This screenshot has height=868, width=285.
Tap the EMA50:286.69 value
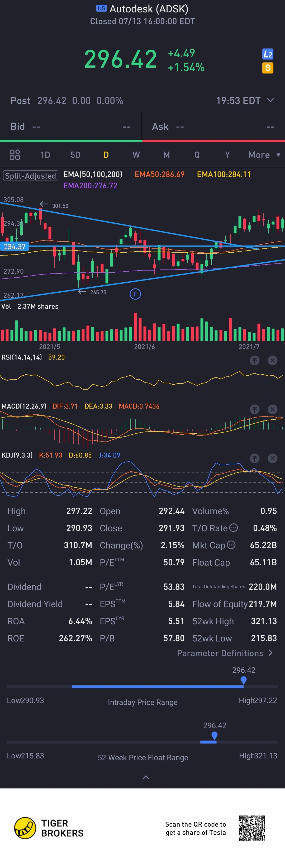[x=160, y=174]
